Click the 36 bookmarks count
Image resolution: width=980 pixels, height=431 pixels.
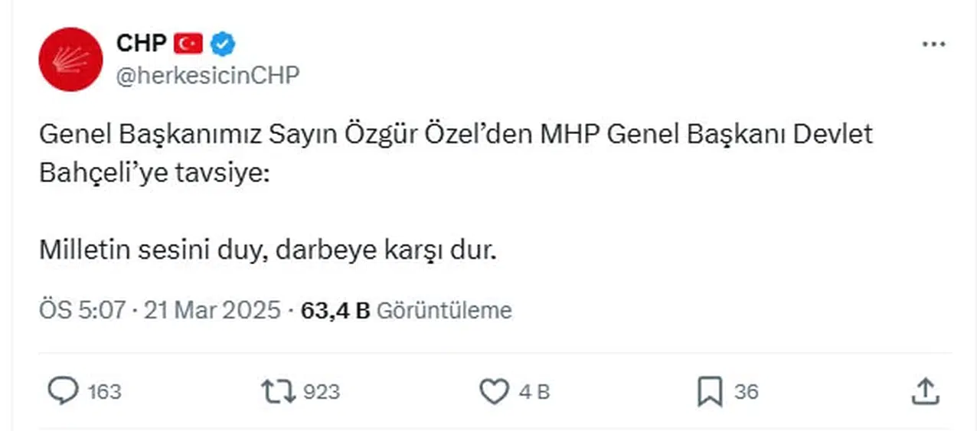pyautogui.click(x=746, y=392)
